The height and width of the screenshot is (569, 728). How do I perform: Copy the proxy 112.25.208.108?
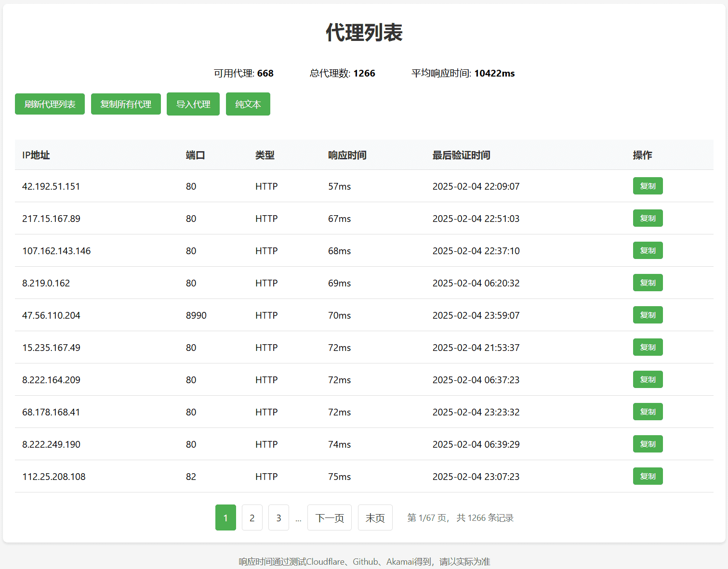(648, 476)
